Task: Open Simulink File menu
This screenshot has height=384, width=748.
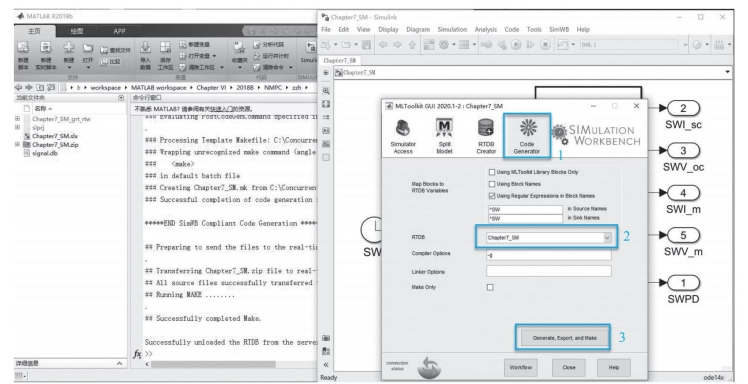Action: 326,30
